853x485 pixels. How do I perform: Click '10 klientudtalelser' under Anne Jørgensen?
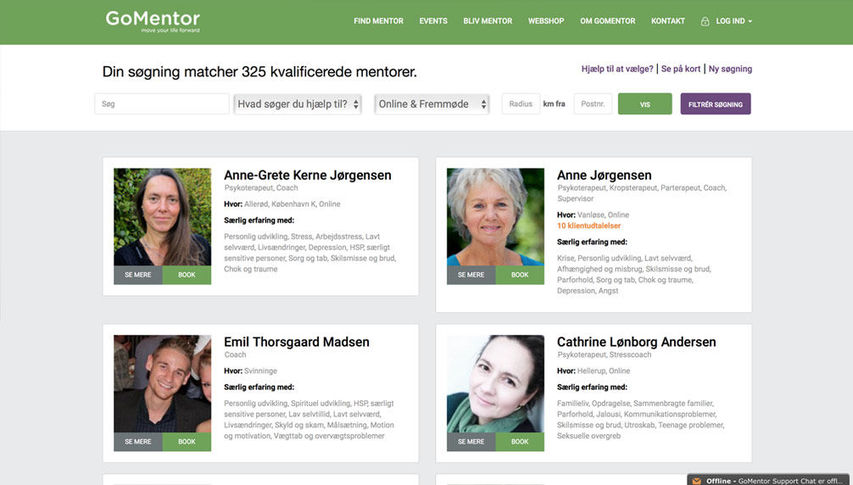(x=589, y=226)
